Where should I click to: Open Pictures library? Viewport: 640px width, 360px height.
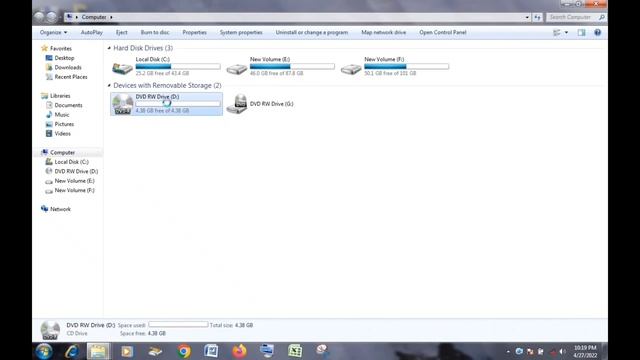click(64, 124)
